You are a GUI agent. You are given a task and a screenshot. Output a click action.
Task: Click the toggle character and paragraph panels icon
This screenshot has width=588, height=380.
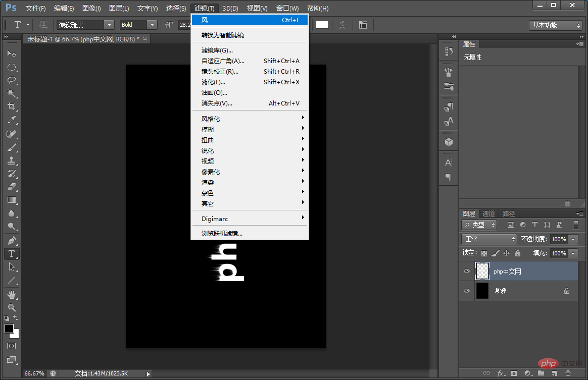(x=363, y=25)
